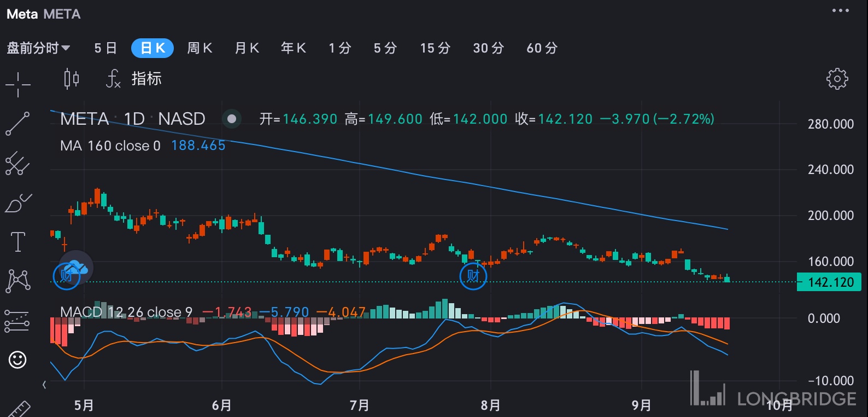868x417 pixels.
Task: Click the 0.000 MACD axis label
Action: pos(824,318)
